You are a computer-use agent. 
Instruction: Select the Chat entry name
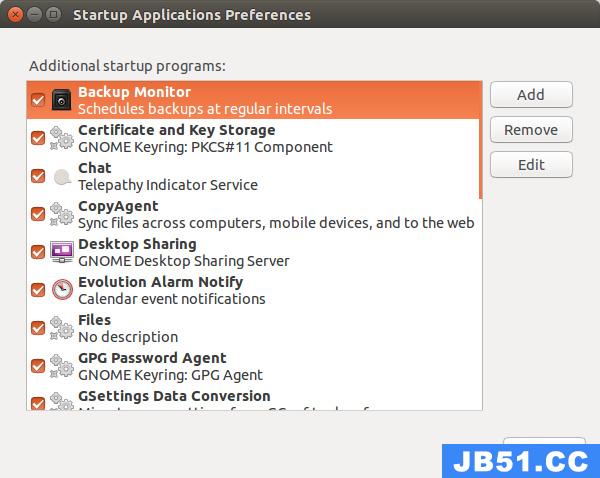pos(95,168)
